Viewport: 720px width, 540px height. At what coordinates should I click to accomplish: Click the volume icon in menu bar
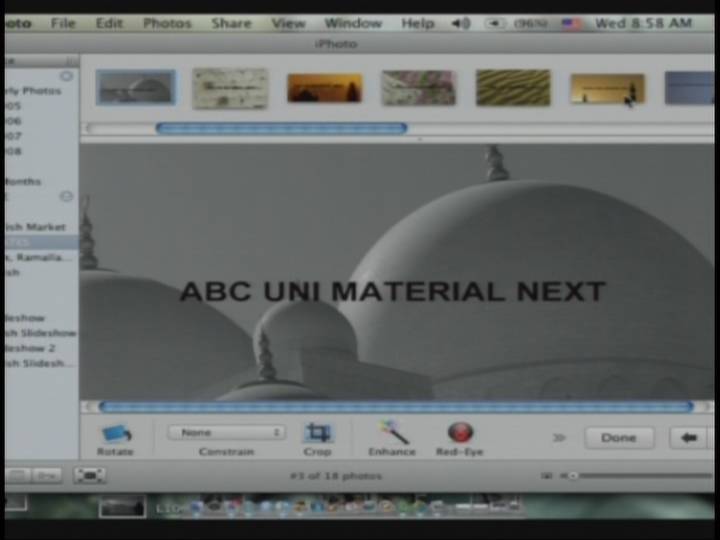(x=460, y=23)
